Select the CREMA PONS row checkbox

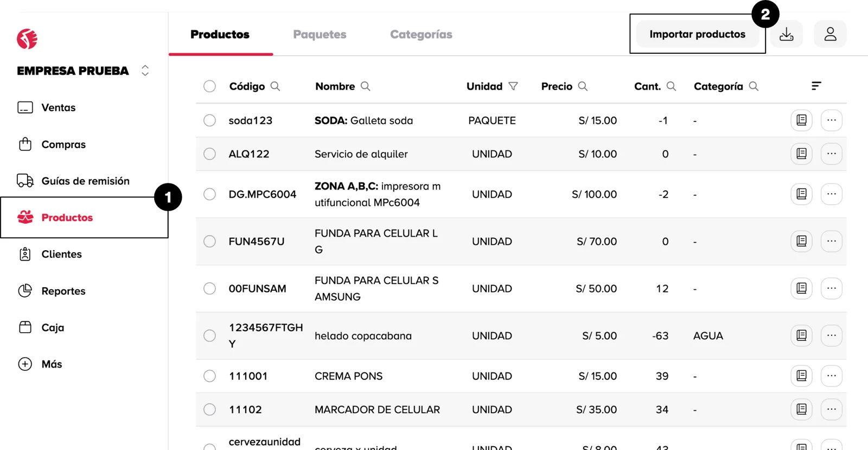(x=209, y=376)
